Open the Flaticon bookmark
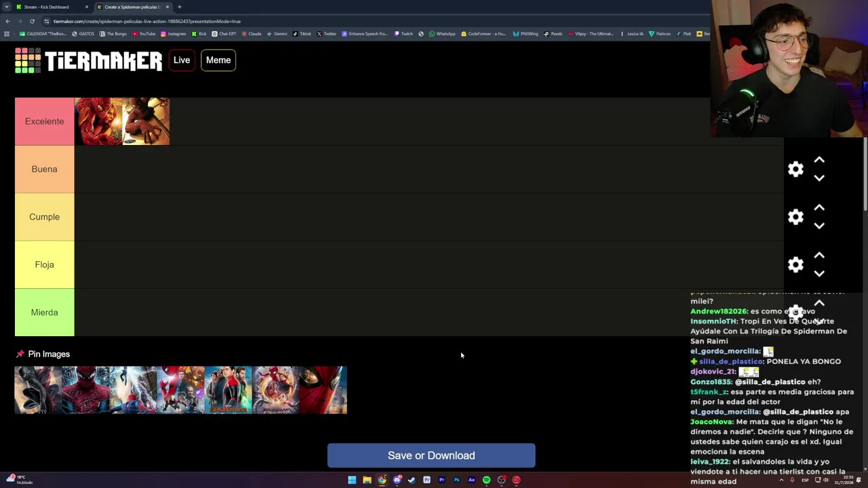This screenshot has width=868, height=488. click(x=660, y=34)
